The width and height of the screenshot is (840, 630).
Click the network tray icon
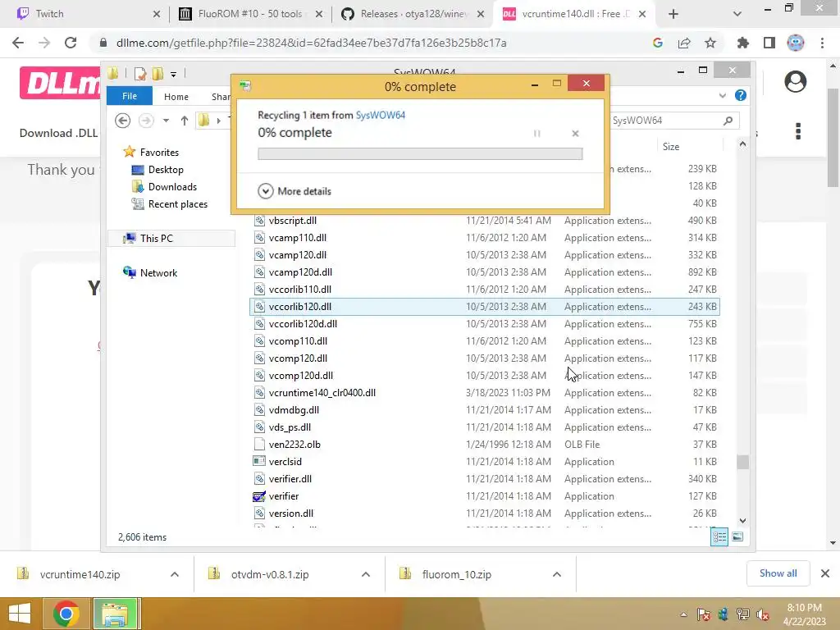(x=743, y=614)
